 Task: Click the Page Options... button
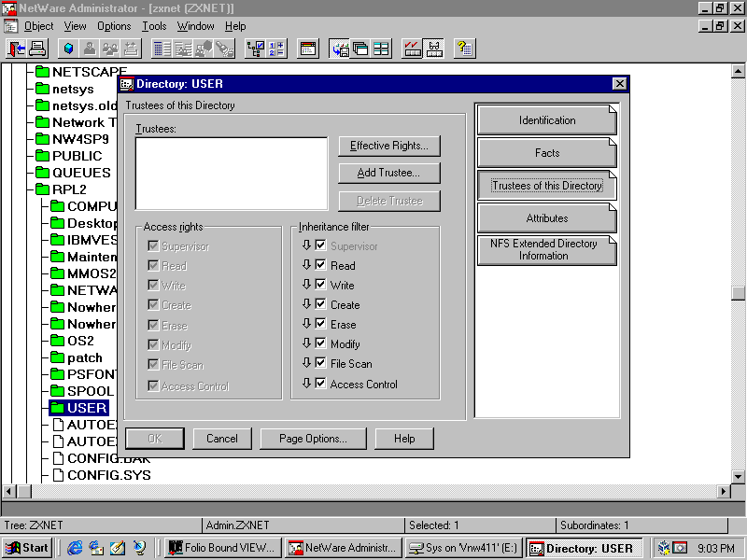tap(313, 439)
